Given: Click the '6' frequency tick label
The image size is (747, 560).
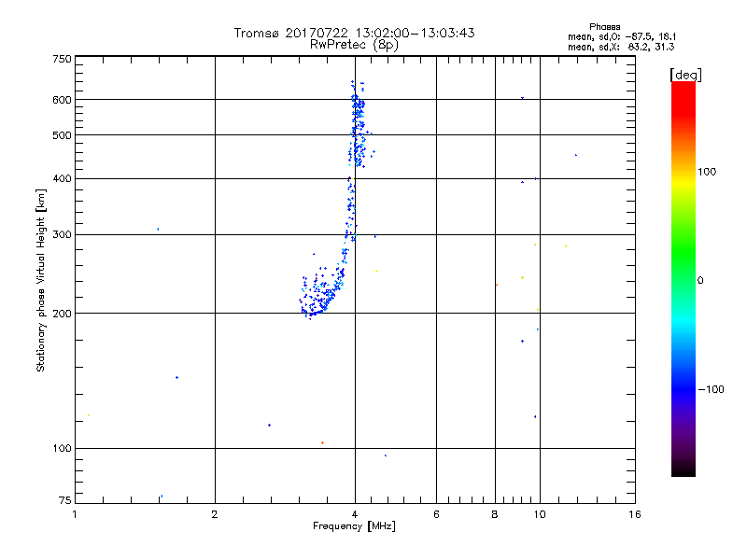Looking at the screenshot, I should coord(436,514).
